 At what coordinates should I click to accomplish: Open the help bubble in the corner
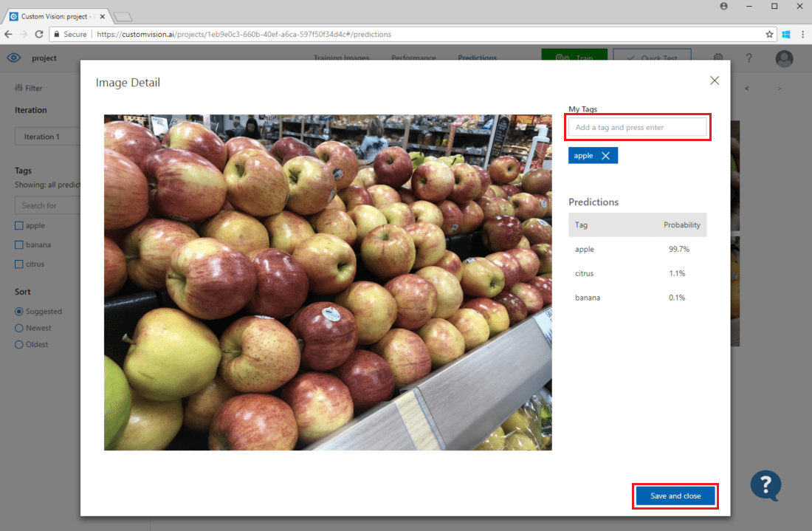coord(766,485)
